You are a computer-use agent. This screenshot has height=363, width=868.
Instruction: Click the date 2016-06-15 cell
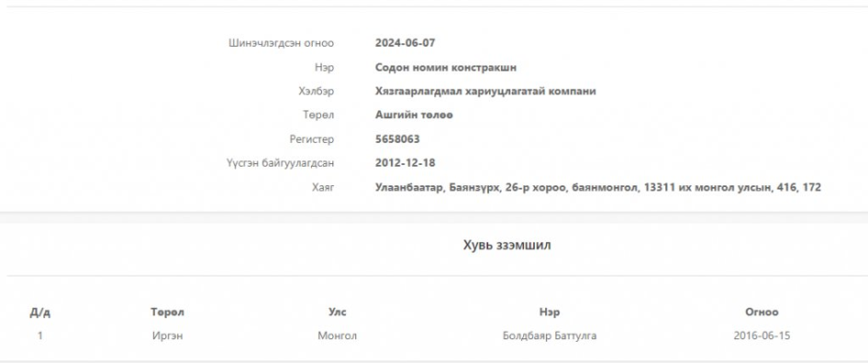point(762,335)
